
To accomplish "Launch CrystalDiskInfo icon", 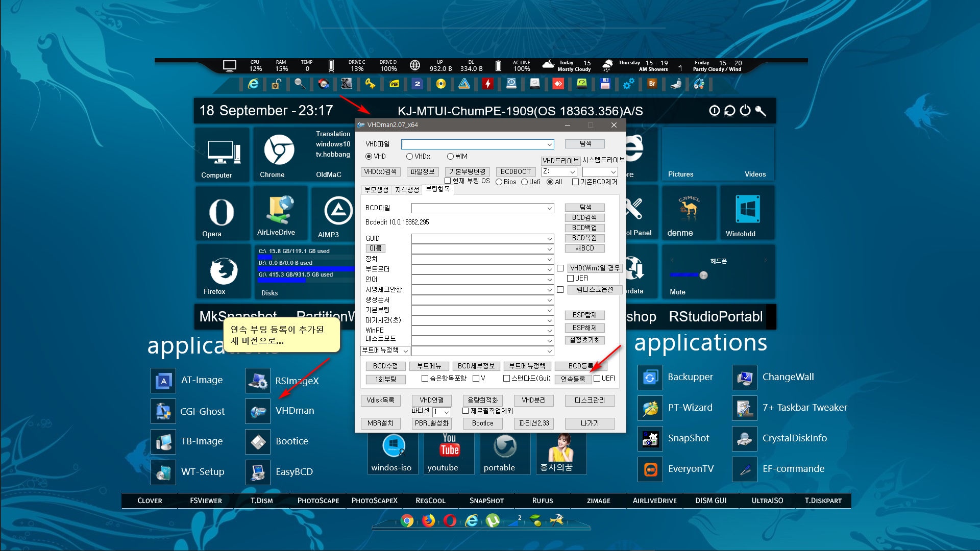I will point(745,438).
